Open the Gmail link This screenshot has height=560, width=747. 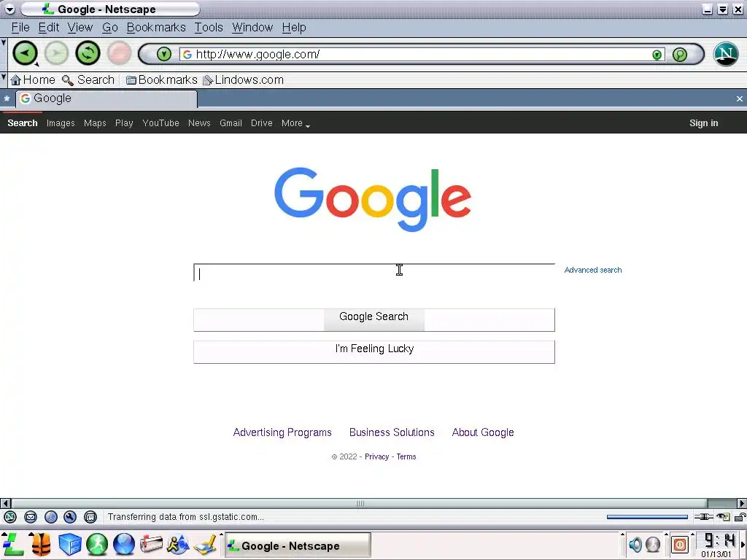pos(231,122)
